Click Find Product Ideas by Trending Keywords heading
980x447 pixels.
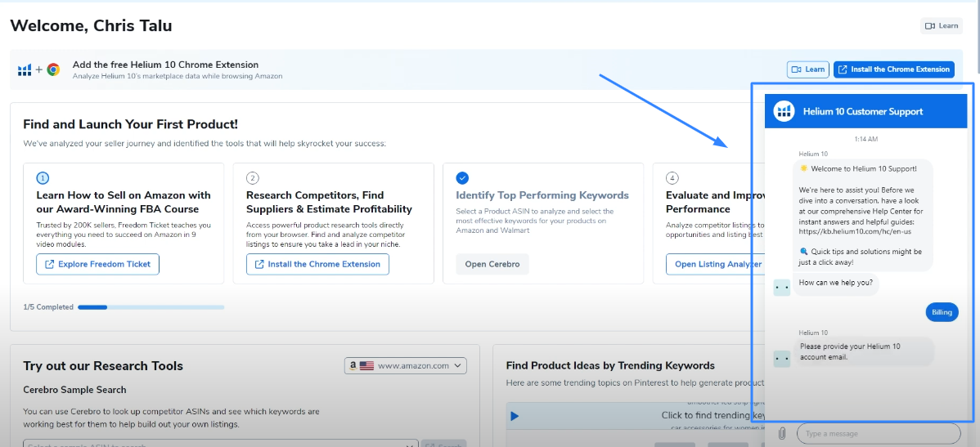[610, 365]
